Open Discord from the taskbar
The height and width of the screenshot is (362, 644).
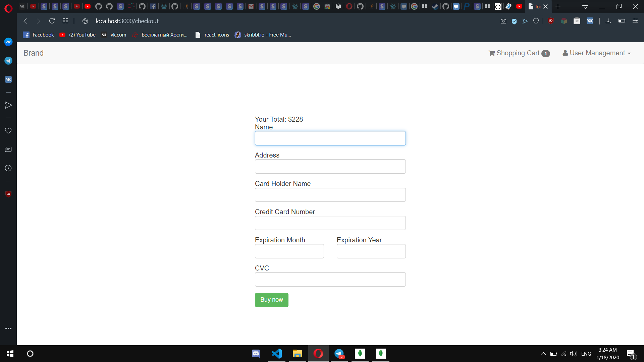256,354
